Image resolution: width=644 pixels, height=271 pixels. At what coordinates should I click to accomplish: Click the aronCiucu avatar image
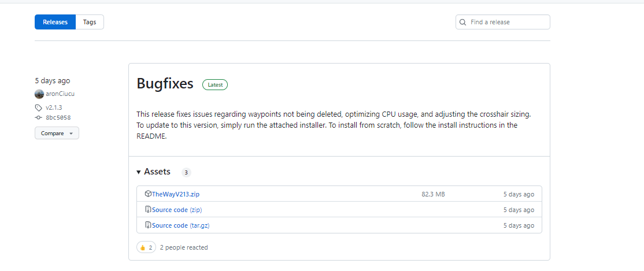39,94
